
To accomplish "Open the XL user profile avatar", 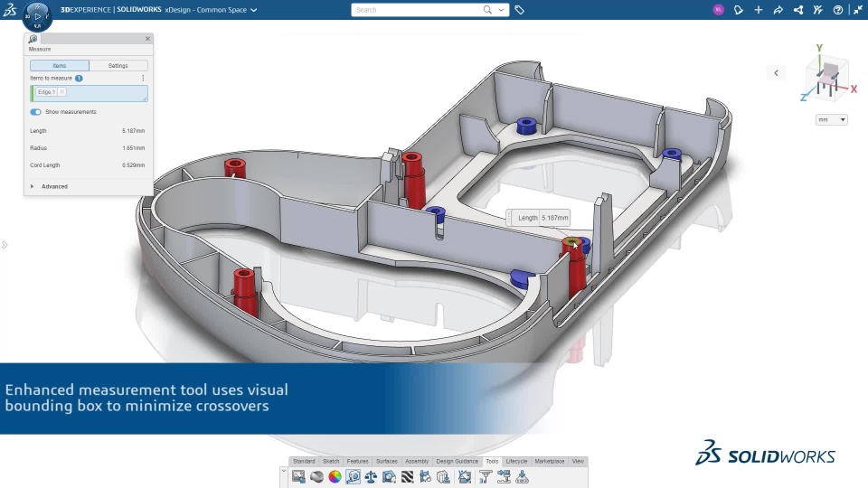I will [x=718, y=10].
